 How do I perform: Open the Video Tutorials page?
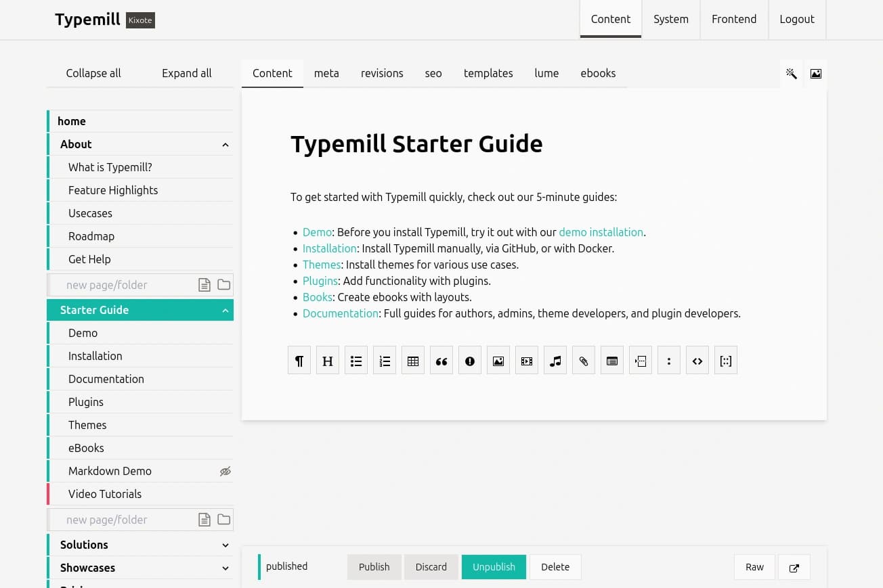tap(105, 494)
